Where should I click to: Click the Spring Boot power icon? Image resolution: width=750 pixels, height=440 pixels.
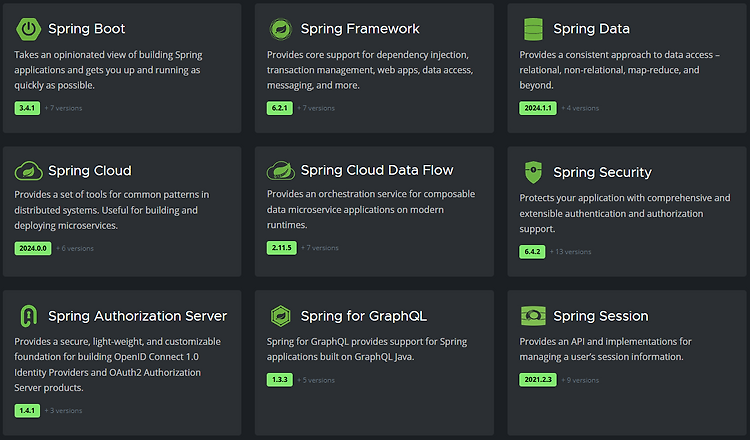tap(29, 29)
